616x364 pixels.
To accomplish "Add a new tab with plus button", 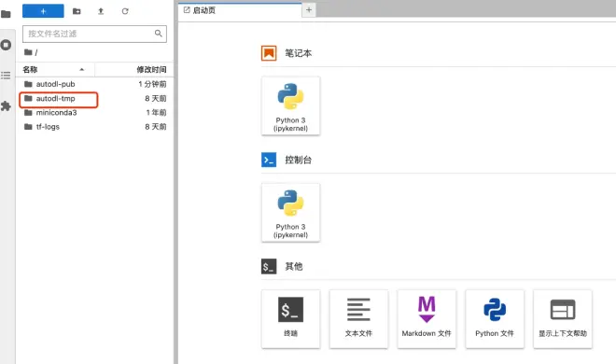I will pos(309,10).
